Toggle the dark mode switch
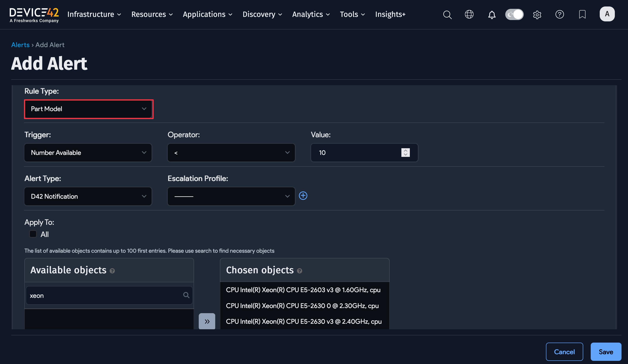 tap(514, 14)
